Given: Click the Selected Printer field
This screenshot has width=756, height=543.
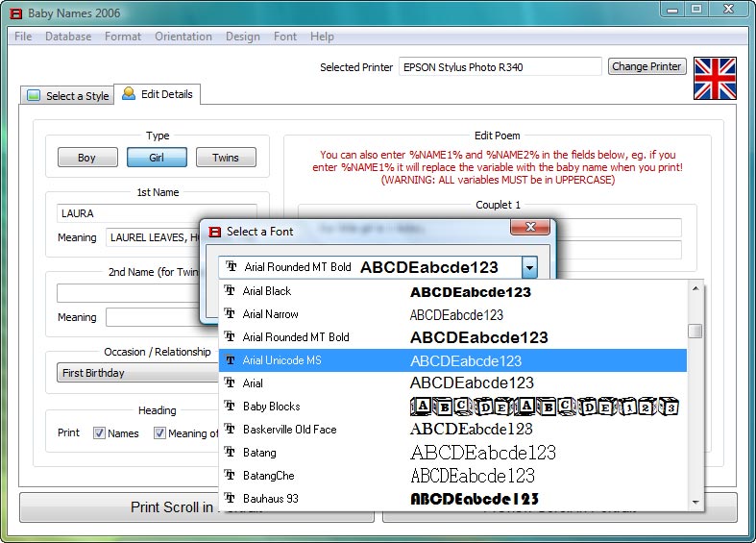Looking at the screenshot, I should (x=500, y=66).
